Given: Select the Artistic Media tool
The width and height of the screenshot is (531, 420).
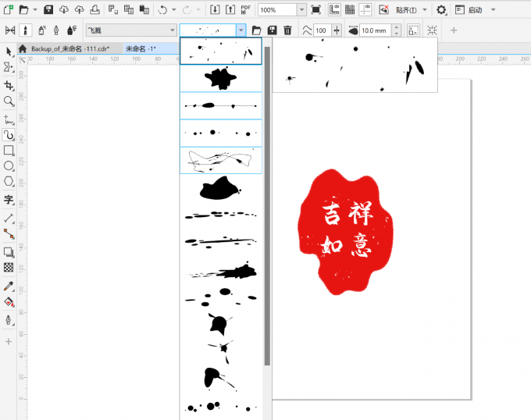Looking at the screenshot, I should (9, 134).
